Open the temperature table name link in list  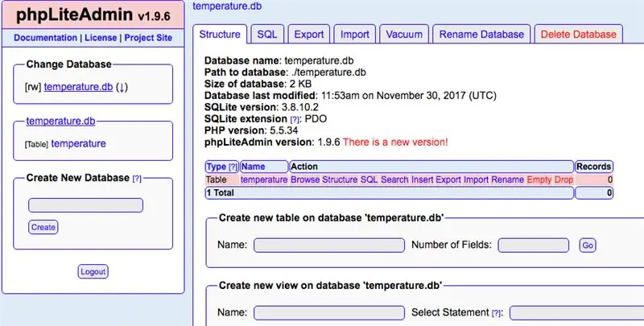click(264, 180)
